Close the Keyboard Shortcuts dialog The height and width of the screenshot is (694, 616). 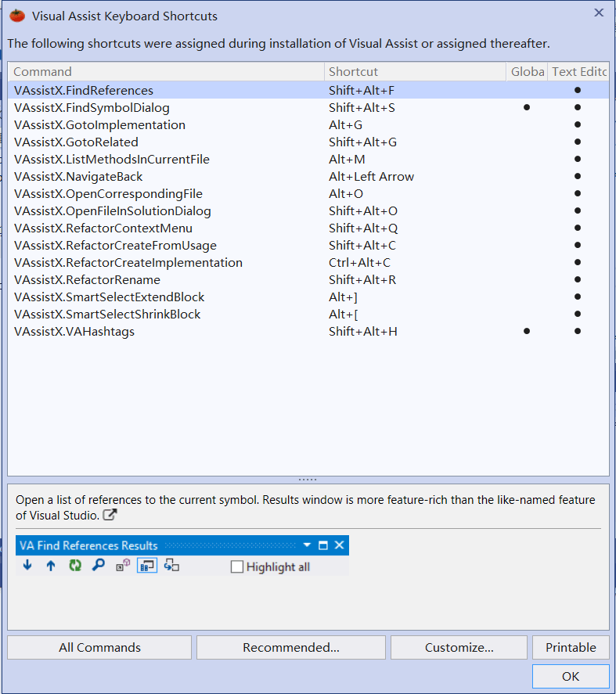(x=599, y=13)
